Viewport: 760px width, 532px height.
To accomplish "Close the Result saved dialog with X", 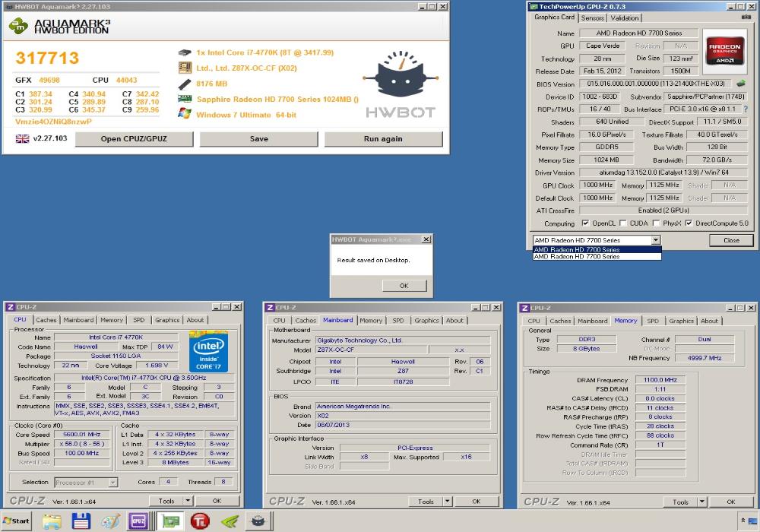I will tap(426, 239).
